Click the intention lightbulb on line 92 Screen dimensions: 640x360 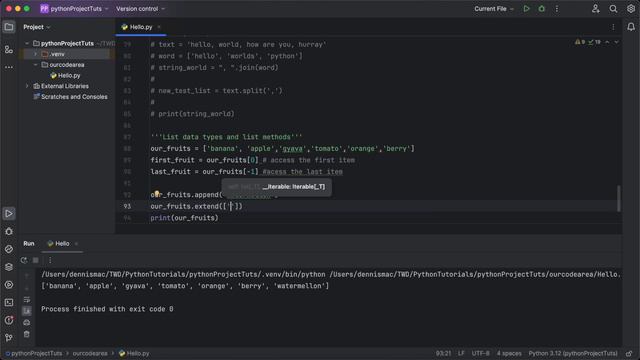(x=157, y=193)
